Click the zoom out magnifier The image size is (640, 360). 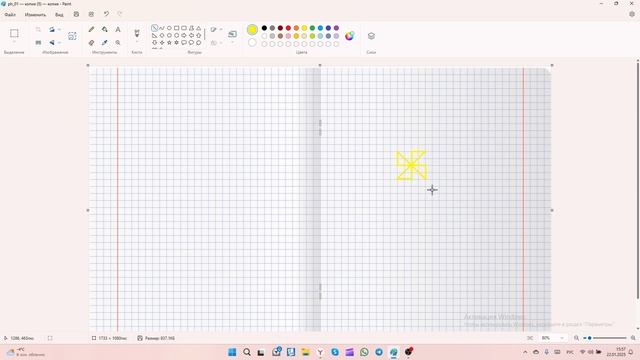click(576, 338)
